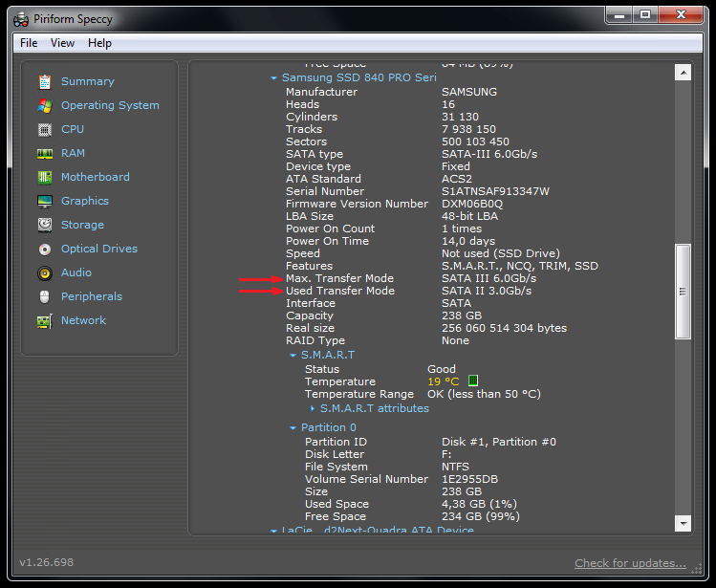Click the Graphics monitor icon
Image resolution: width=716 pixels, height=588 pixels.
click(x=45, y=201)
